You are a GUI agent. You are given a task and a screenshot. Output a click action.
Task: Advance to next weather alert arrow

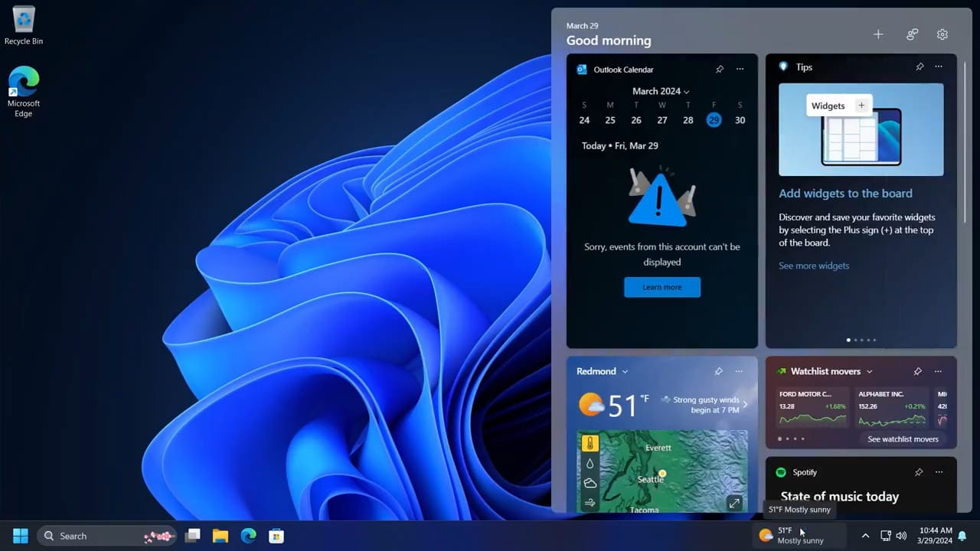(744, 404)
